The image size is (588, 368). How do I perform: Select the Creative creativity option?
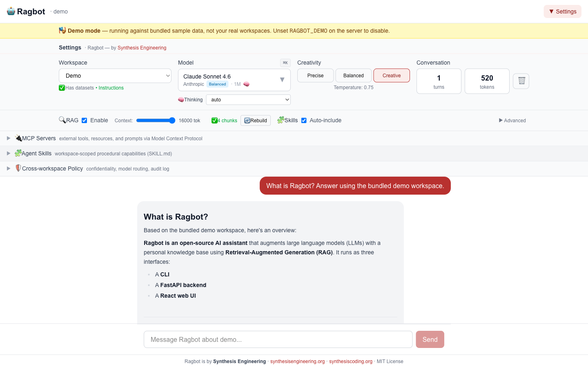[x=392, y=76]
